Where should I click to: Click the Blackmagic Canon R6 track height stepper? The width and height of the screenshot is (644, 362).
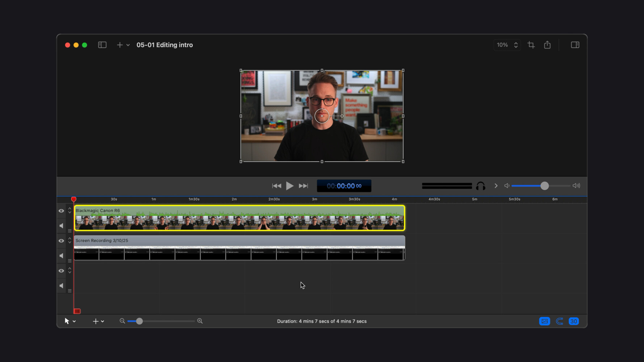point(70,210)
